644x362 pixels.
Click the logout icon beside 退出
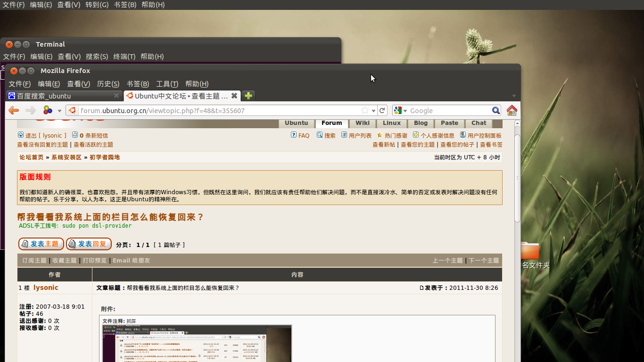point(20,135)
